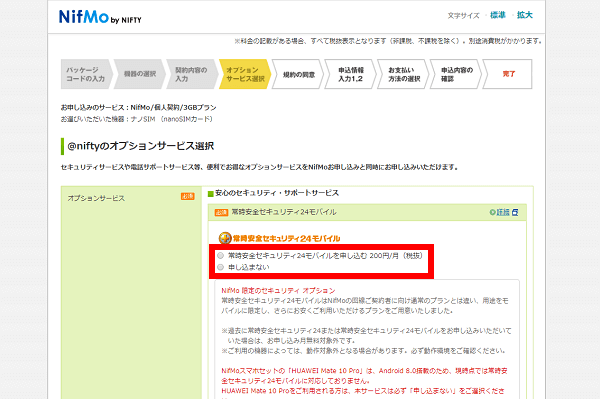Select 契約内容の入力 step
The image size is (600, 399).
[192, 74]
